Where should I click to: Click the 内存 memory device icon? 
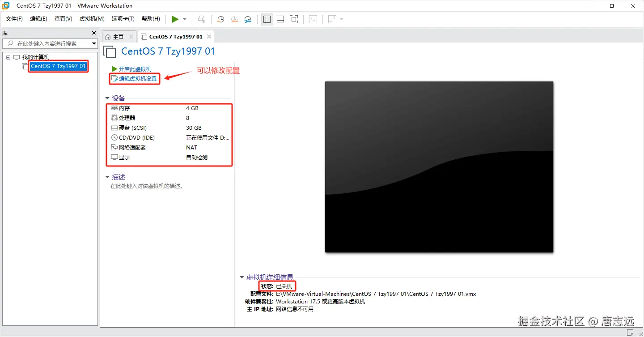coord(114,108)
